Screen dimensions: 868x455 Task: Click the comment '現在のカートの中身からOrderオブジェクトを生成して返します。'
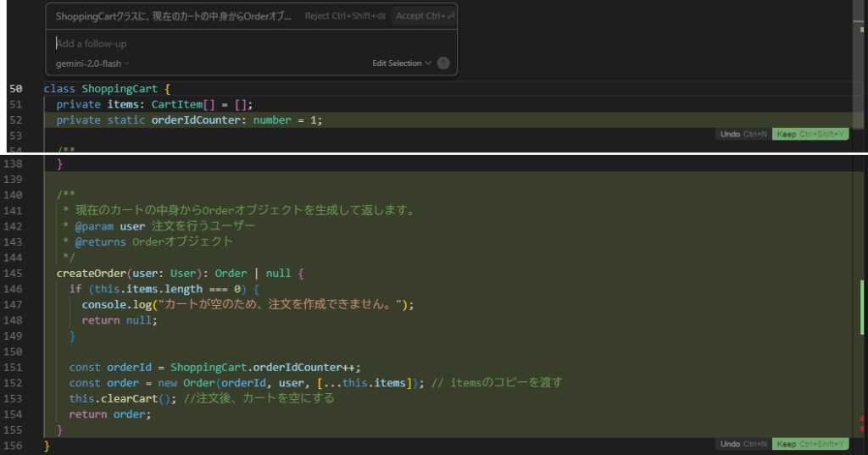[x=246, y=210]
